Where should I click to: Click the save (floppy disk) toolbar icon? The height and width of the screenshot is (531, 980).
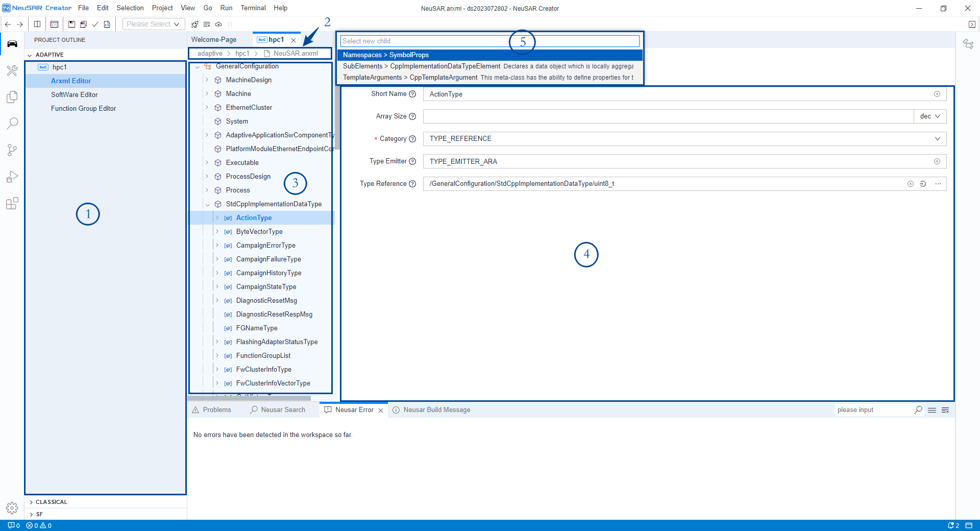point(71,24)
